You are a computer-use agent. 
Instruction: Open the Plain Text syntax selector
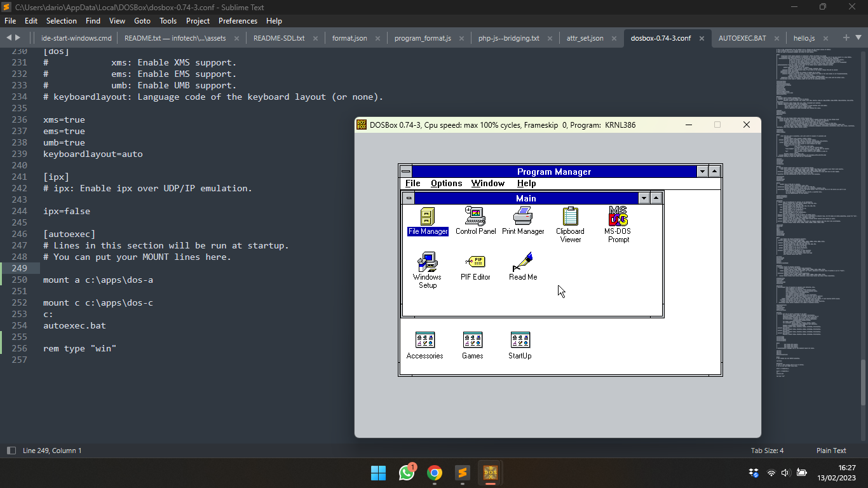831,451
